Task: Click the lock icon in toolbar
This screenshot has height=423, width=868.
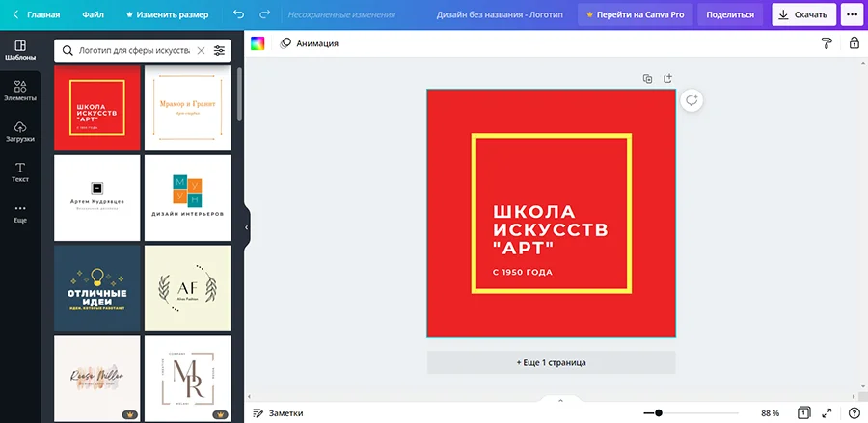Action: click(854, 43)
